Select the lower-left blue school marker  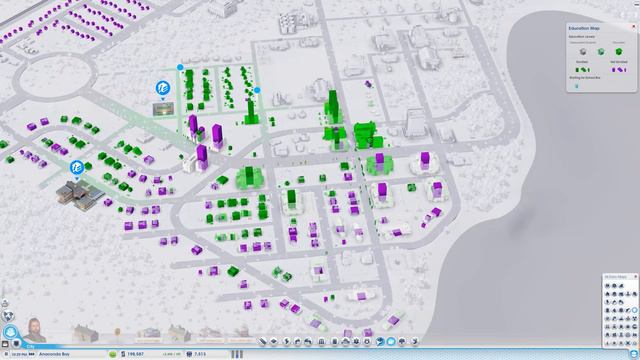(76, 167)
